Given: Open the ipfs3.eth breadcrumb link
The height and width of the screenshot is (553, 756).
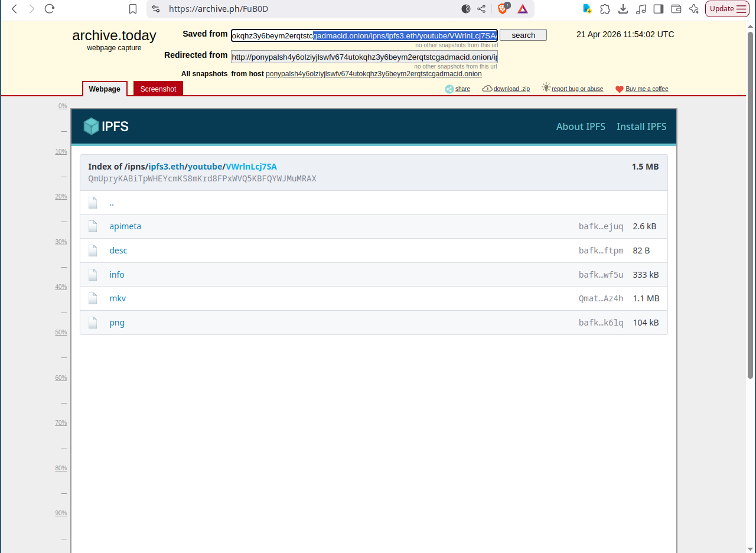Looking at the screenshot, I should click(167, 167).
